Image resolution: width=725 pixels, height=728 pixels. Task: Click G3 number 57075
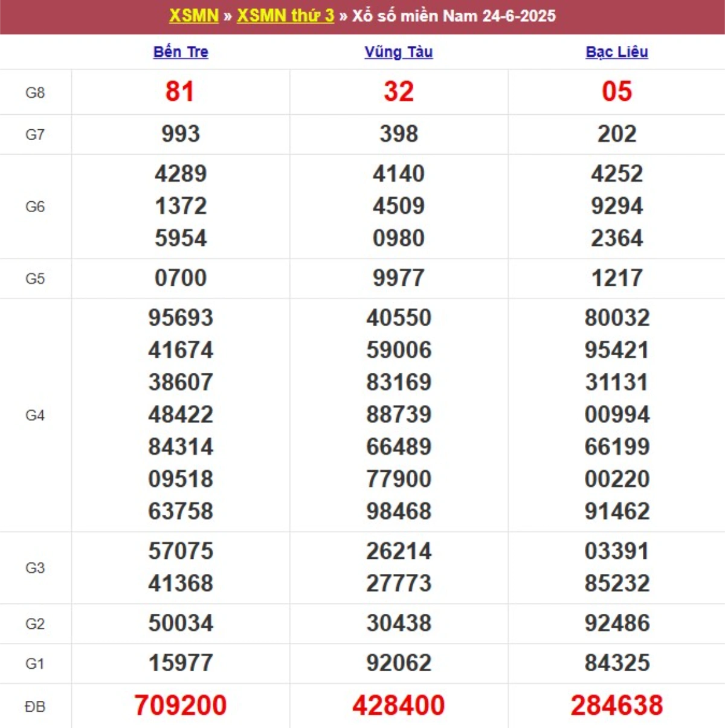click(181, 551)
